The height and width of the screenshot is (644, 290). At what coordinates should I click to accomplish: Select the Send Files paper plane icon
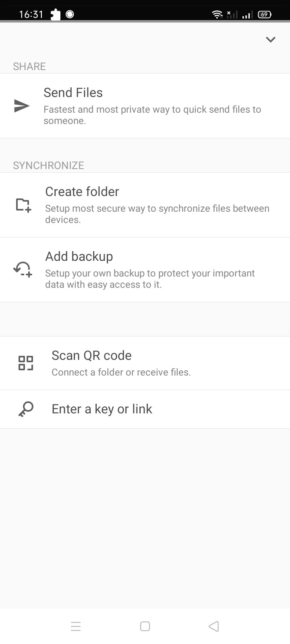pos(21,106)
